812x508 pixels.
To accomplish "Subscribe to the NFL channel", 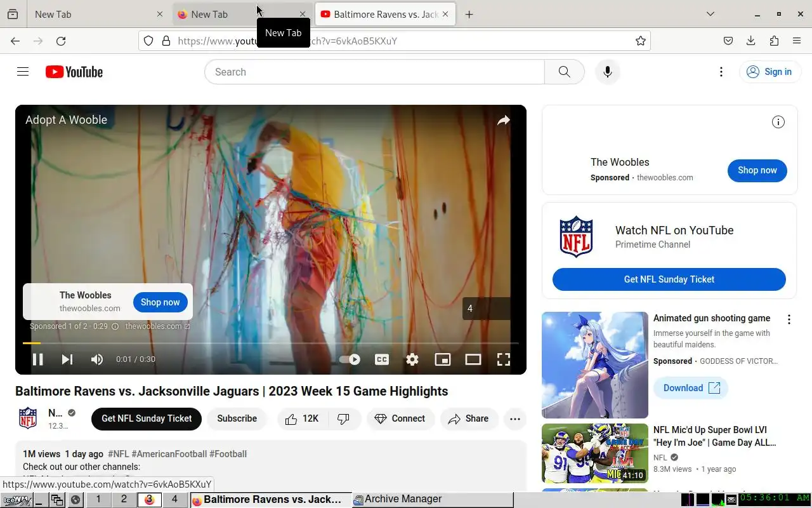I will (x=237, y=418).
